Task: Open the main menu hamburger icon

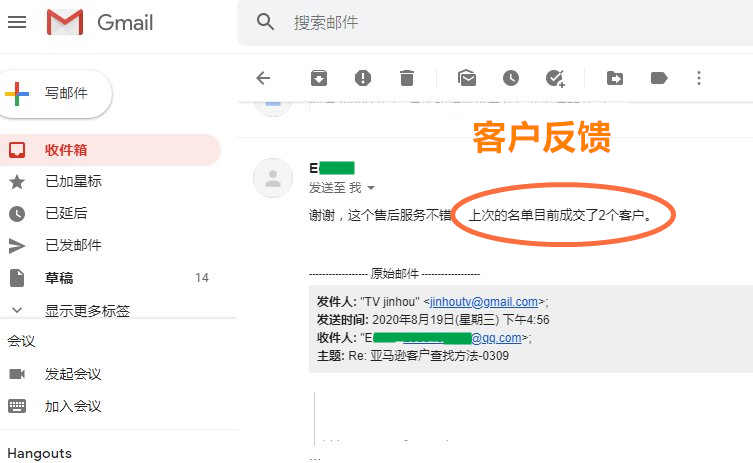Action: pos(17,22)
